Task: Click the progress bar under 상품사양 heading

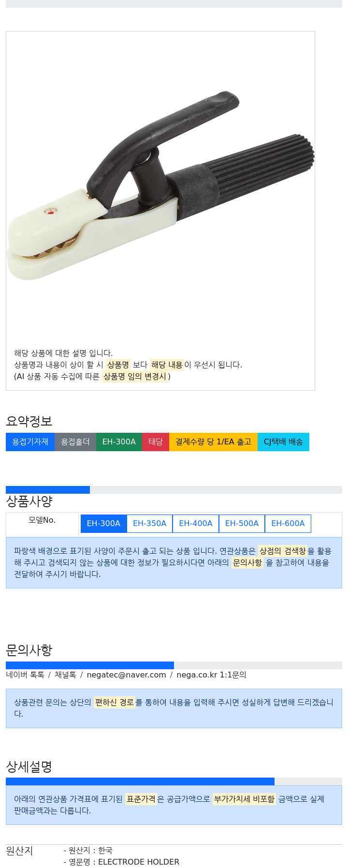Action: tap(174, 490)
